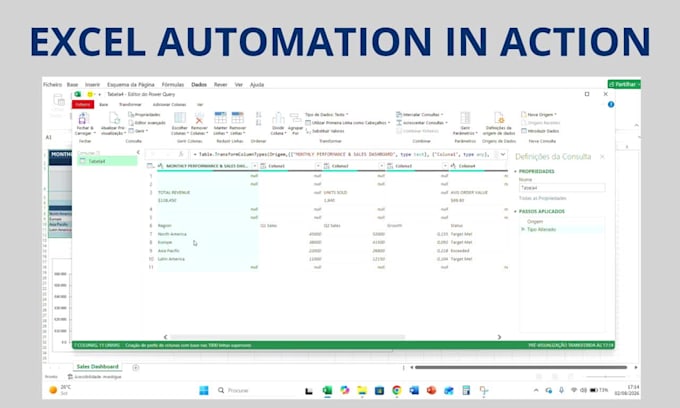Open Chrome from the taskbar
Screen dimensions: 680x408
pyautogui.click(x=396, y=390)
